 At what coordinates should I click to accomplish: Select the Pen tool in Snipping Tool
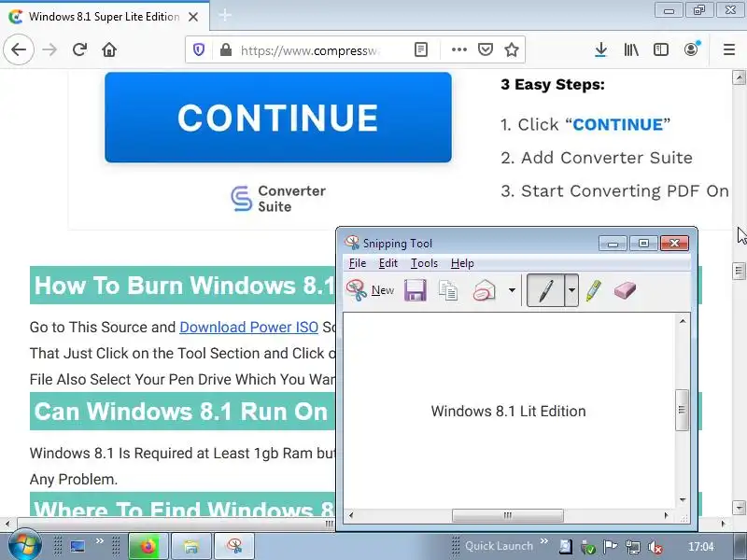pyautogui.click(x=546, y=290)
